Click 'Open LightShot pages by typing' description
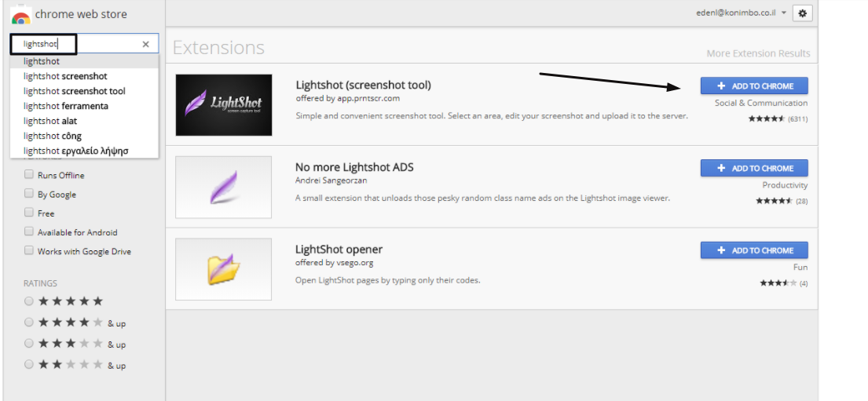This screenshot has width=868, height=401. pyautogui.click(x=387, y=280)
